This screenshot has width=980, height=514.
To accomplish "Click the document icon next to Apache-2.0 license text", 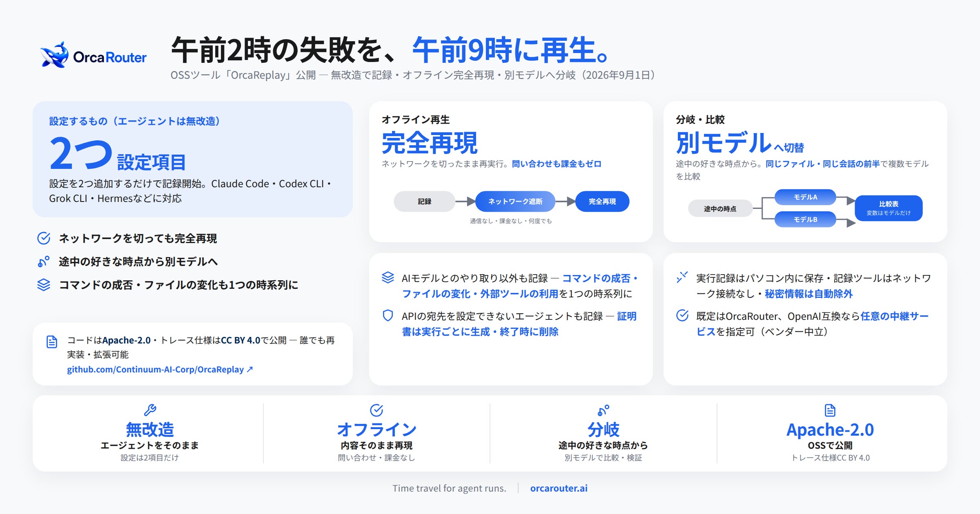I will tap(52, 342).
